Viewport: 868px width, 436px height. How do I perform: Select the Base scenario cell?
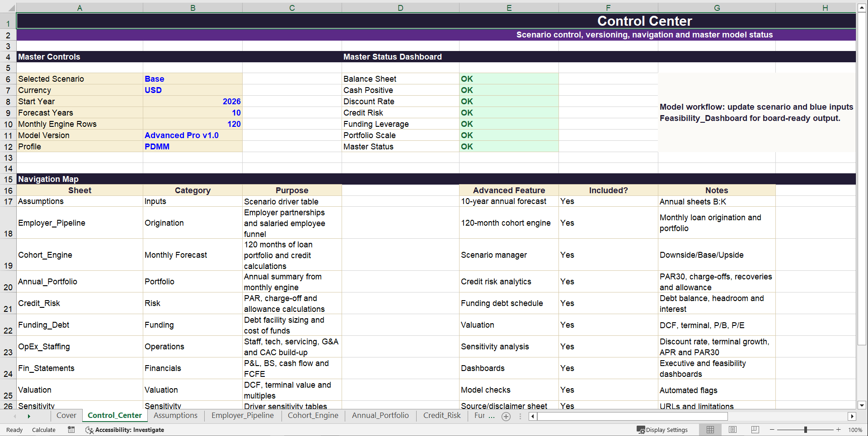(193, 79)
